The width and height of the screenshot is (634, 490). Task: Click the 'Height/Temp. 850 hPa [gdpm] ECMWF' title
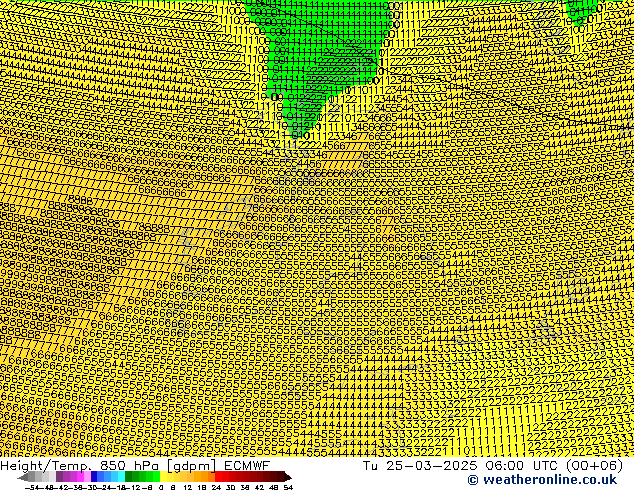click(135, 465)
